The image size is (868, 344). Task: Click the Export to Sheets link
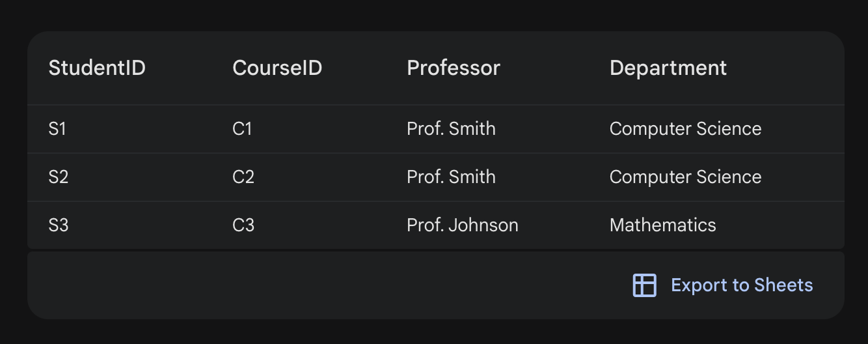[741, 285]
